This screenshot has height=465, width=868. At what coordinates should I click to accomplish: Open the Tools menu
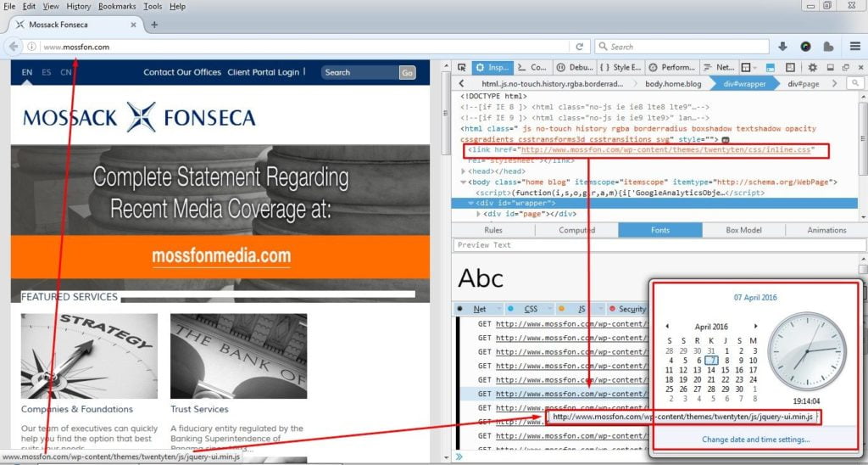point(153,6)
